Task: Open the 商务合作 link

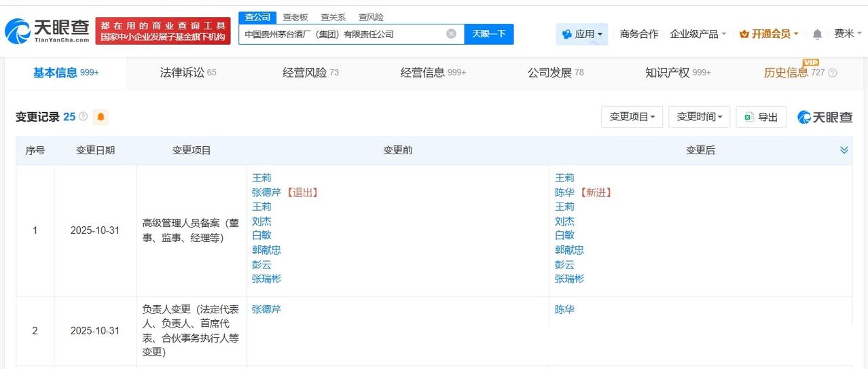Action: pyautogui.click(x=639, y=34)
